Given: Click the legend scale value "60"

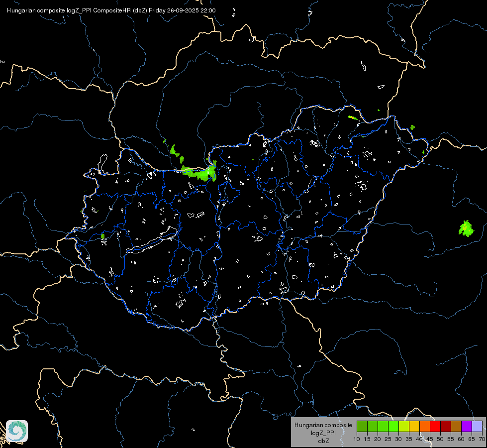Looking at the screenshot, I should click(461, 440).
